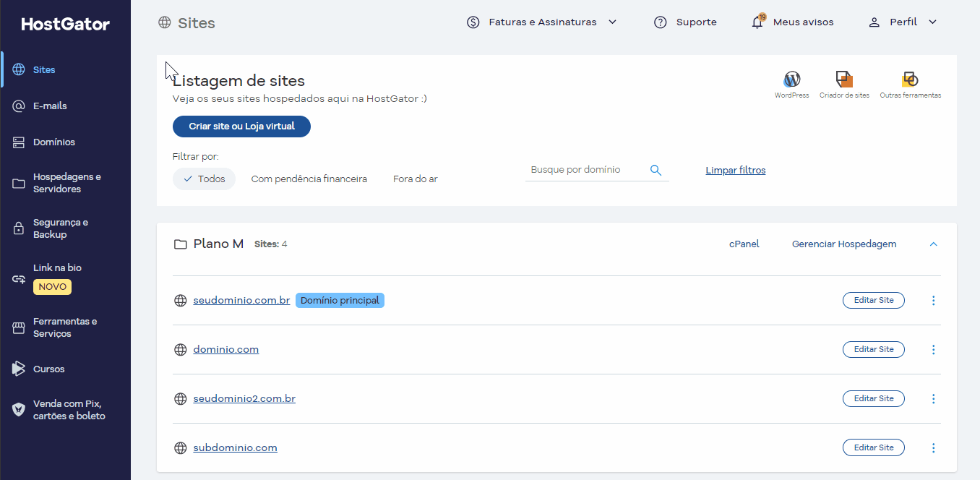Open more options for dominio.com
The height and width of the screenshot is (480, 980).
coord(933,349)
